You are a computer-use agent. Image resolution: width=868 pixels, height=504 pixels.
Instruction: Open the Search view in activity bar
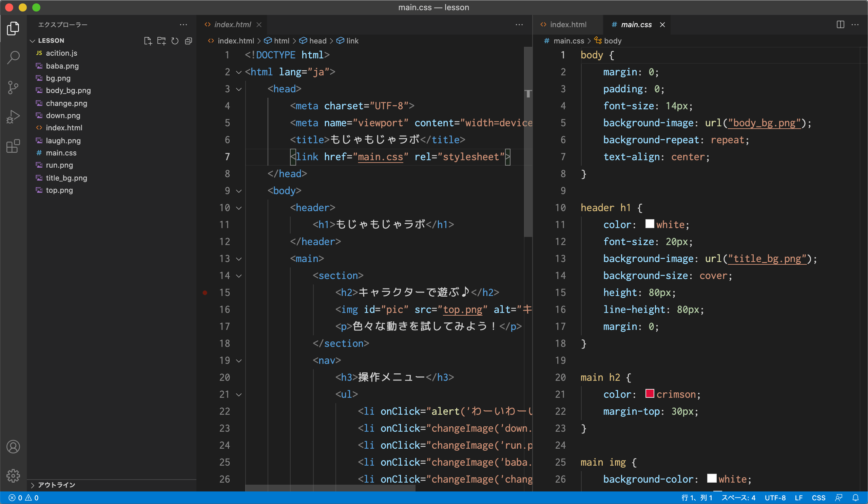(13, 58)
